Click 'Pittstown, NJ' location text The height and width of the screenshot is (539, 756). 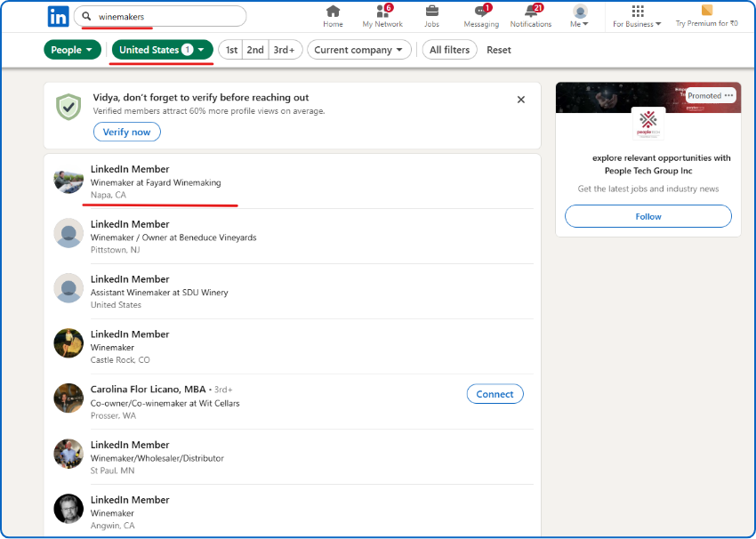pos(115,250)
